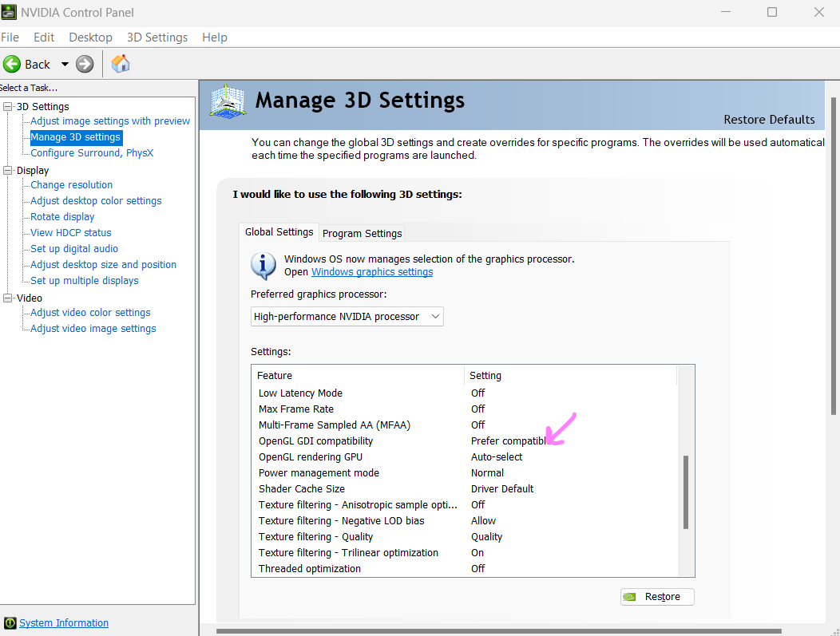The image size is (840, 636).
Task: Click the Forward arrow icon in toolbar
Action: click(84, 65)
